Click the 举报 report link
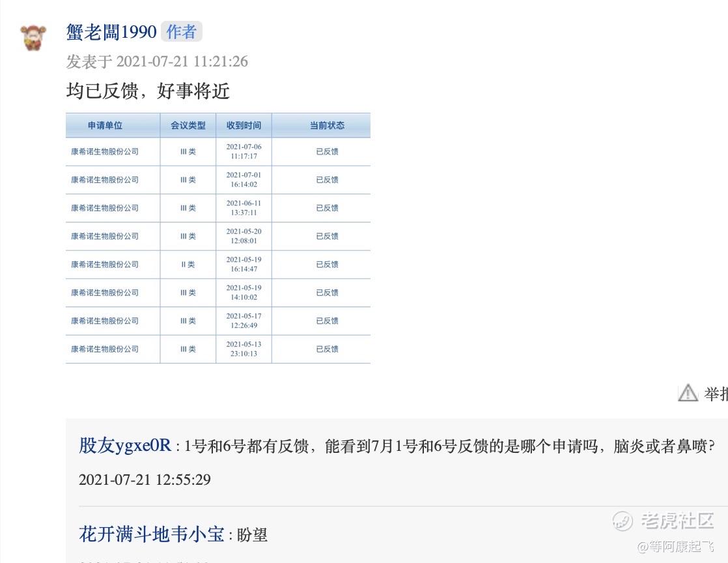The width and height of the screenshot is (728, 563). [x=716, y=394]
